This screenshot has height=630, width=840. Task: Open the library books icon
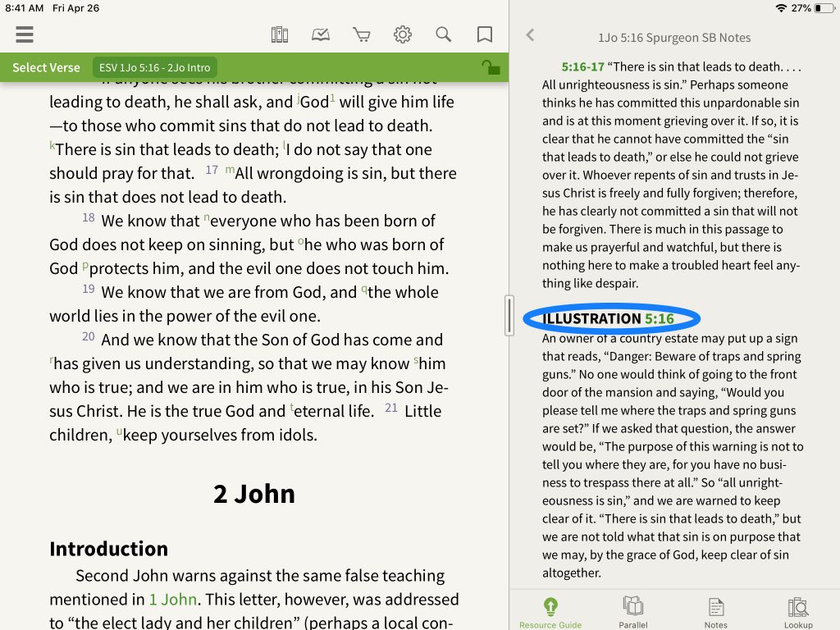280,34
